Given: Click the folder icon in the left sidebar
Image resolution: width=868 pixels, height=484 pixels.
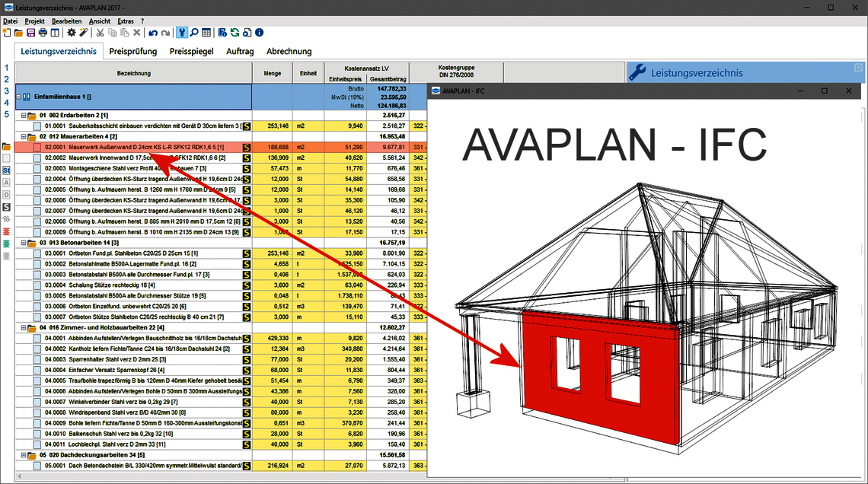Looking at the screenshot, I should 7,147.
